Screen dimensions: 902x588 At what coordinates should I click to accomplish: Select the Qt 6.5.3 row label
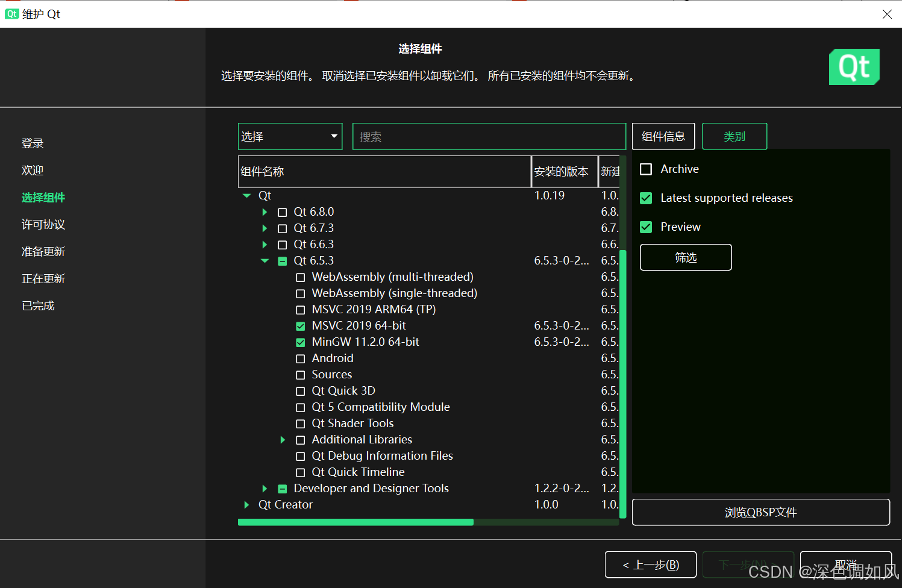[314, 261]
